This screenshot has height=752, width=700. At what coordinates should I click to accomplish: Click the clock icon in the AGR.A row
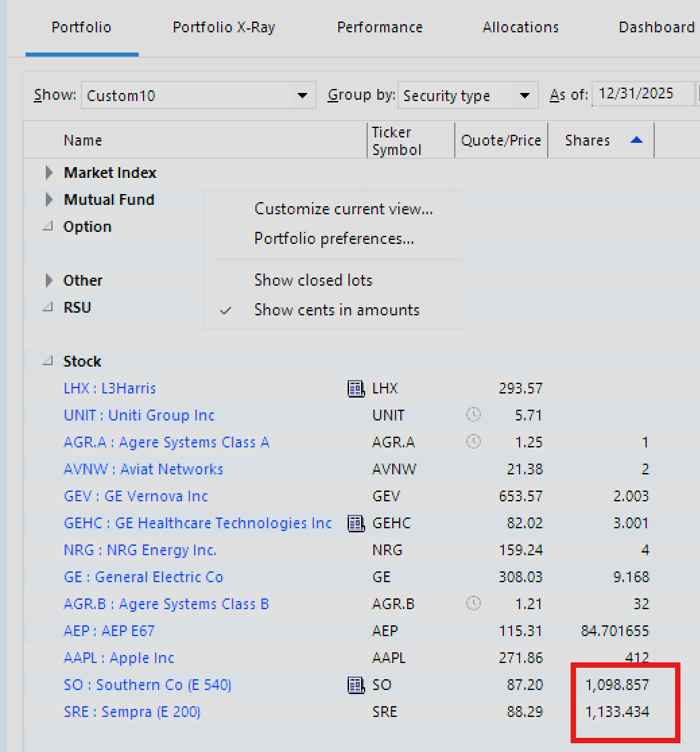click(x=473, y=441)
